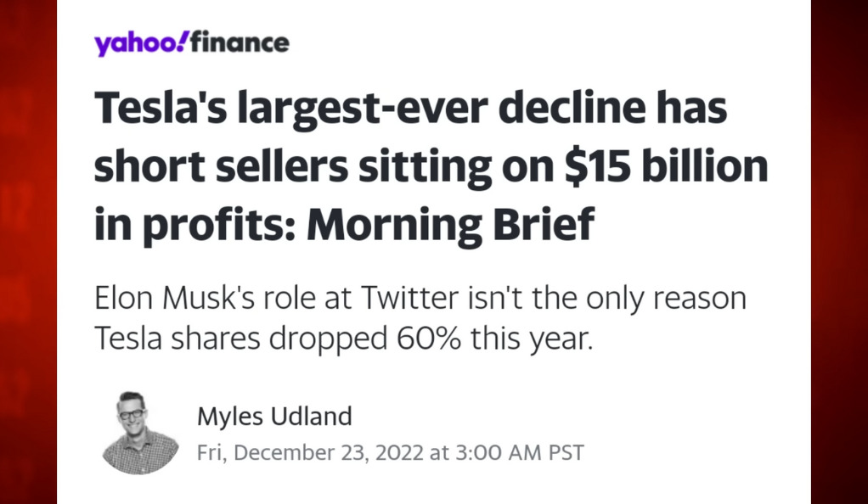
Task: Click the 'largest-ever' word in headline
Action: click(363, 109)
